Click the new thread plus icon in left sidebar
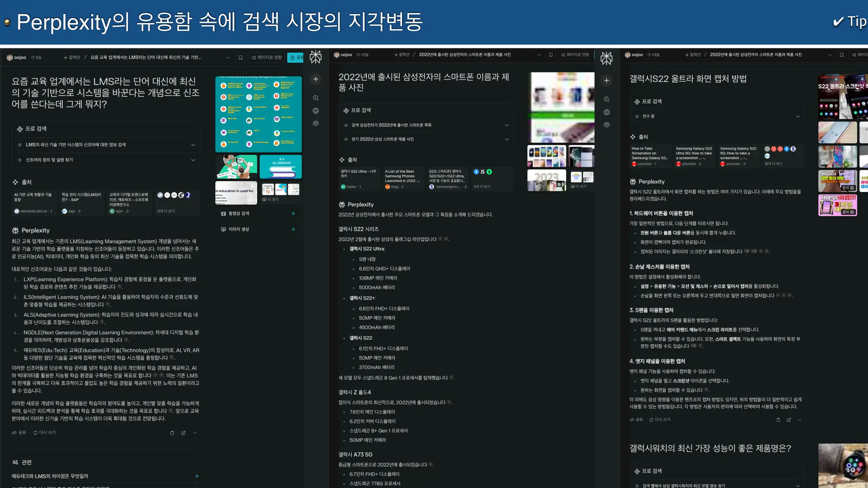Image resolution: width=868 pixels, height=488 pixels. click(315, 79)
